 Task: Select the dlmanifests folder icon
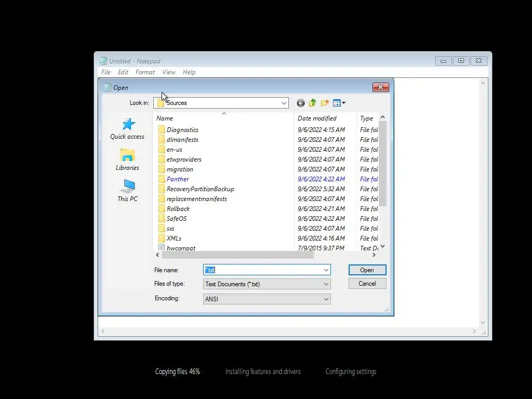click(162, 139)
